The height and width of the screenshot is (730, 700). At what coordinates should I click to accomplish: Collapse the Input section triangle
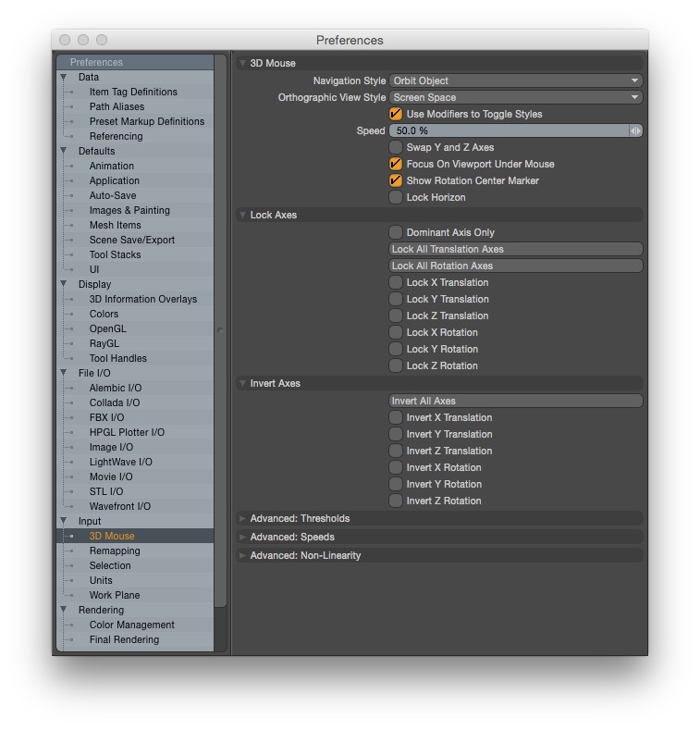pos(64,521)
